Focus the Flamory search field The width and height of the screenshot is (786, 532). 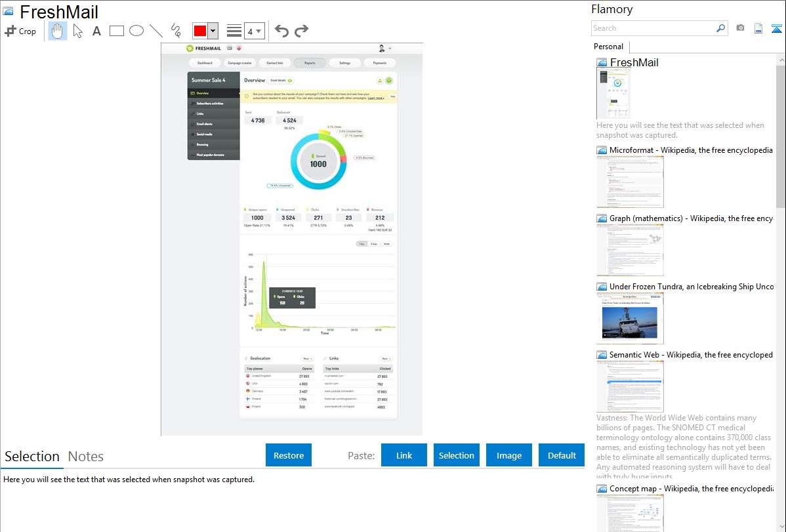(x=653, y=28)
